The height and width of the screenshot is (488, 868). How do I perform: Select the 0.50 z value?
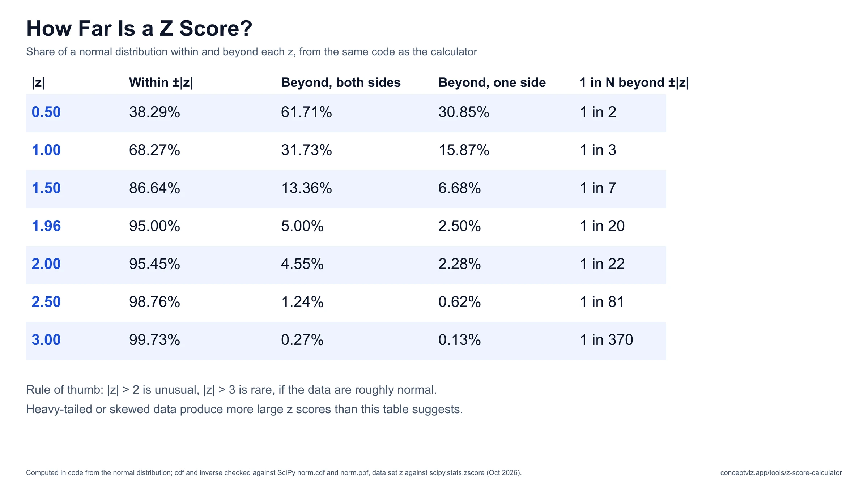pos(46,112)
